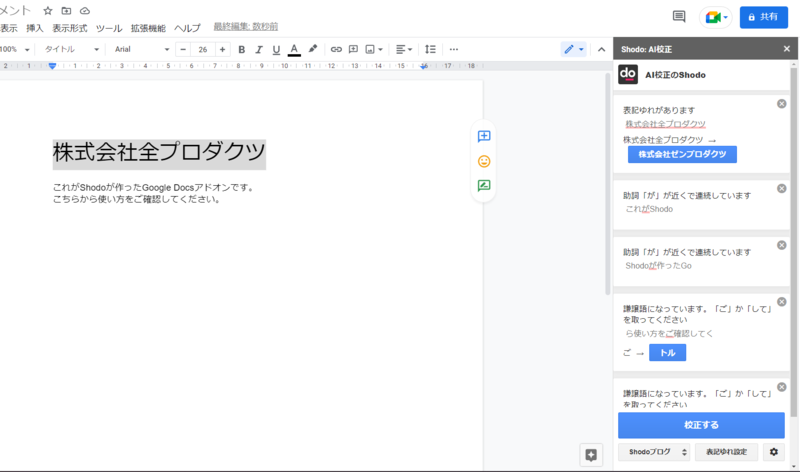Open the text color picker
The height and width of the screenshot is (472, 800).
point(294,49)
